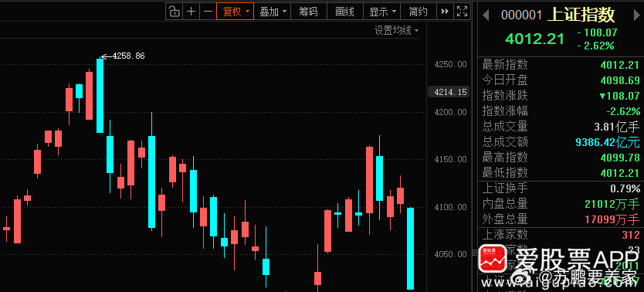
Task: Click the 4050.00 axis label
Action: [x=450, y=254]
